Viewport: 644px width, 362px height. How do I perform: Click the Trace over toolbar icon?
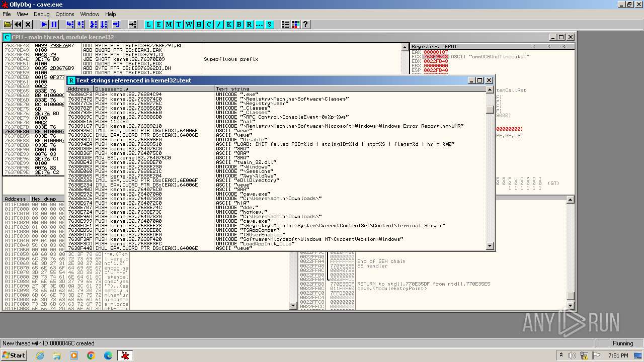104,24
